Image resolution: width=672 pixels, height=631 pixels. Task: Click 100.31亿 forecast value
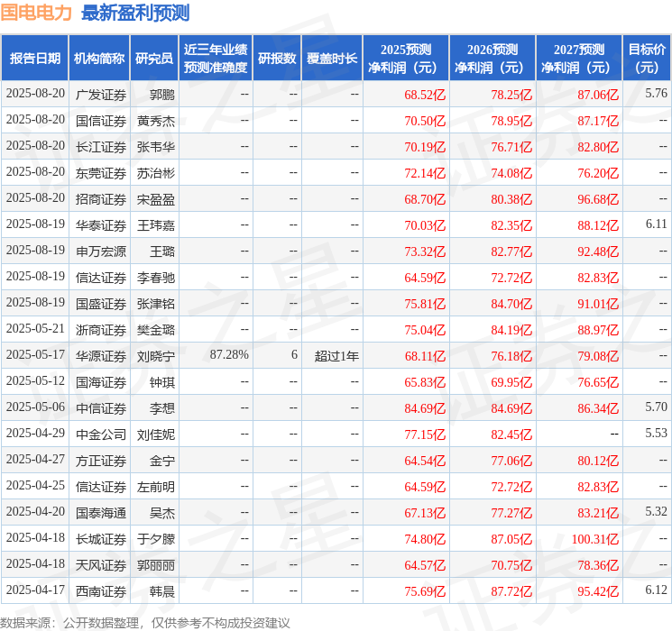tap(594, 539)
